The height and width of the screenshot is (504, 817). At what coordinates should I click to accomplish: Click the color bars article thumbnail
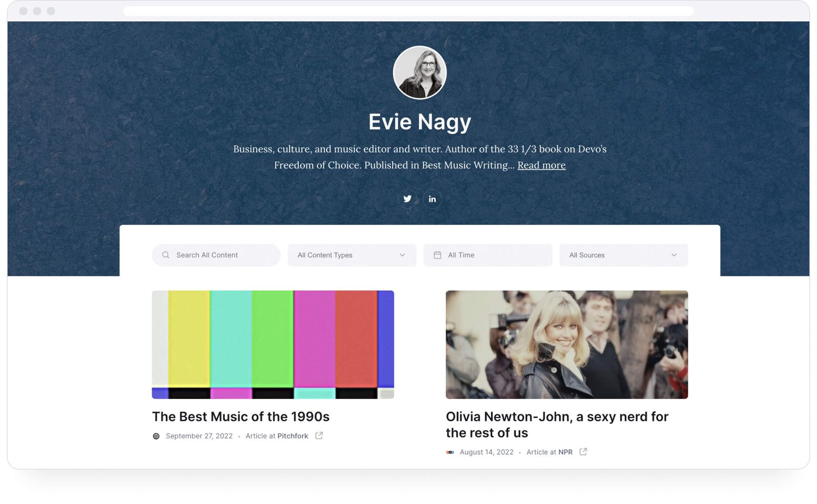click(x=272, y=344)
